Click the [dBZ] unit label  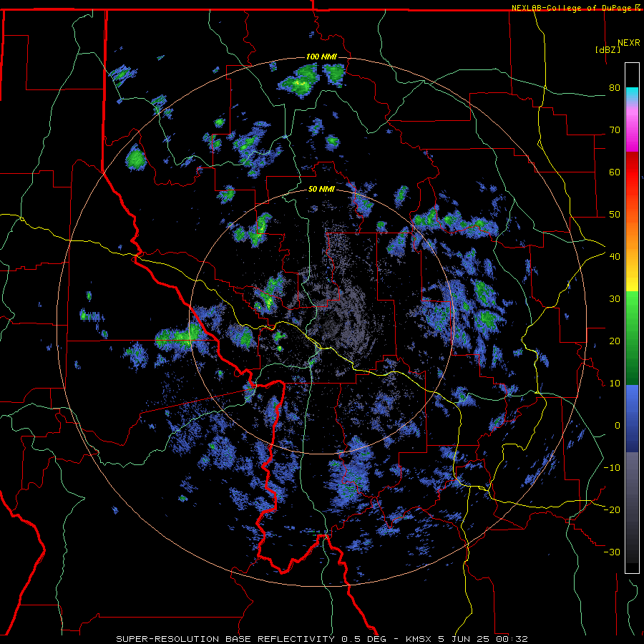pos(608,49)
